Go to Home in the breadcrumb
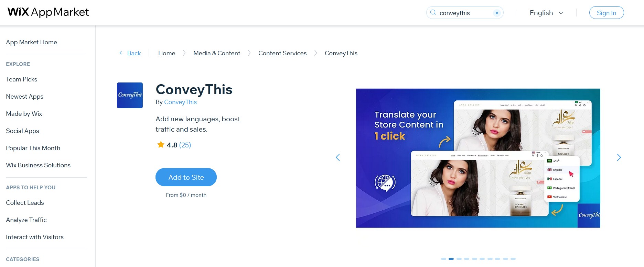The width and height of the screenshot is (644, 267). pyautogui.click(x=167, y=53)
